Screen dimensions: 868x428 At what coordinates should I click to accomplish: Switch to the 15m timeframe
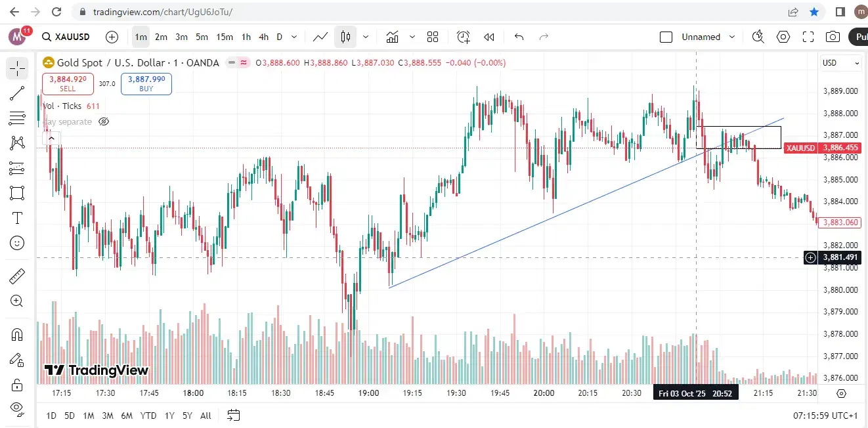(x=225, y=37)
